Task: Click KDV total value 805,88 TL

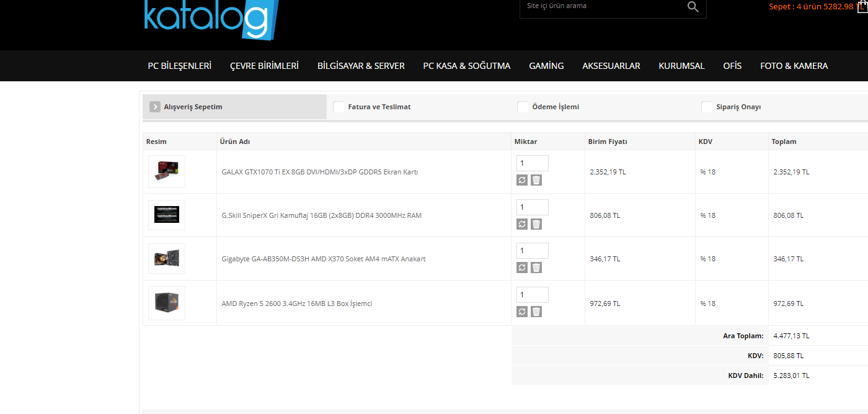Action: [x=789, y=356]
